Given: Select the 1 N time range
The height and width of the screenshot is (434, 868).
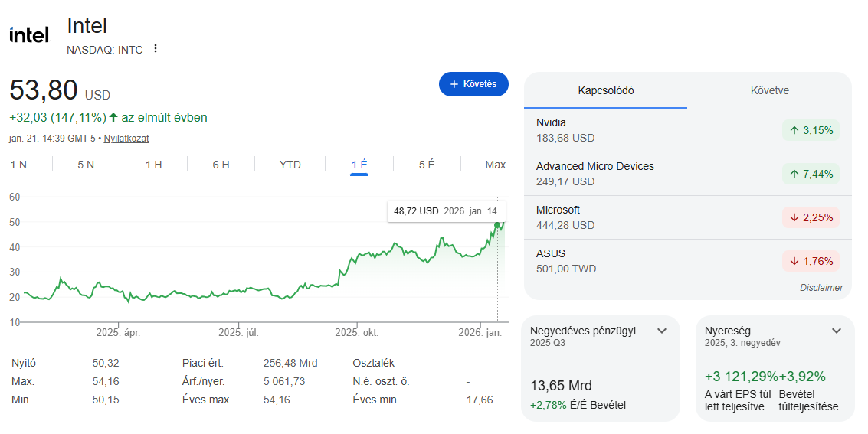Looking at the screenshot, I should (x=18, y=165).
